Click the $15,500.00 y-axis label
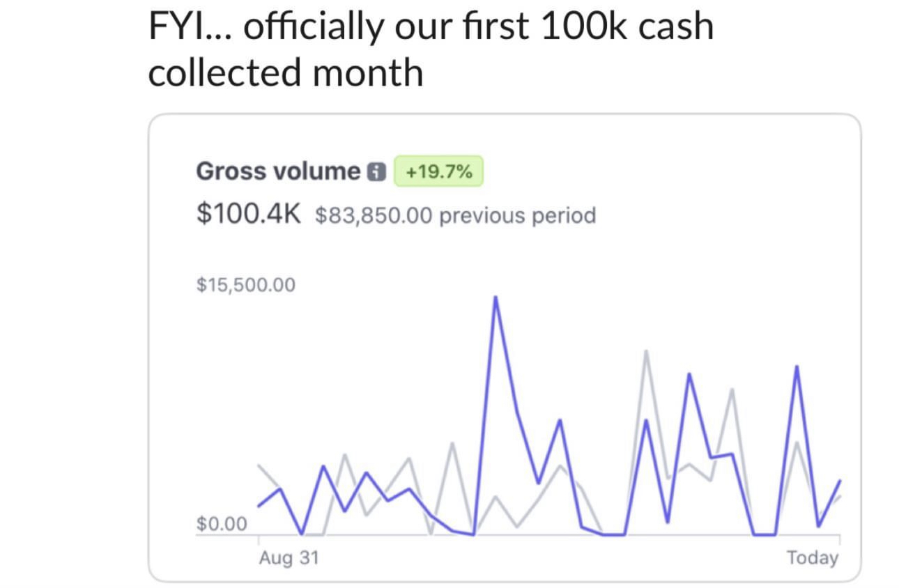This screenshot has height=588, width=899. (246, 285)
